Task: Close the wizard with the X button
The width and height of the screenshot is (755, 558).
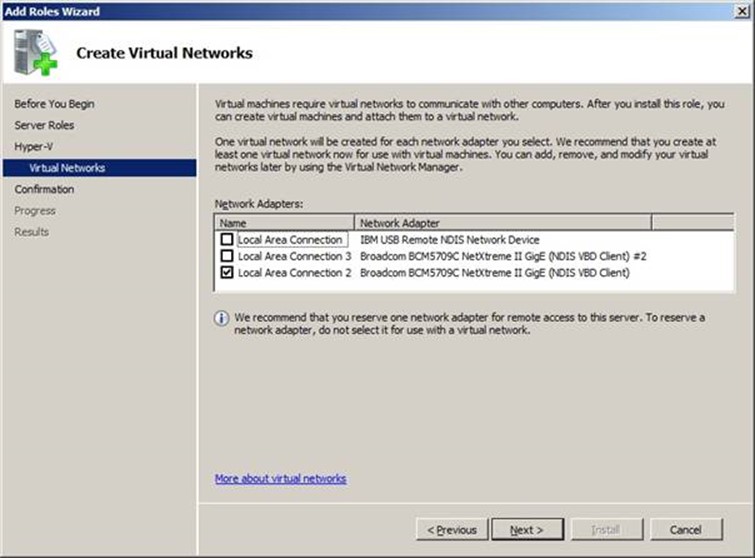Action: (x=742, y=11)
